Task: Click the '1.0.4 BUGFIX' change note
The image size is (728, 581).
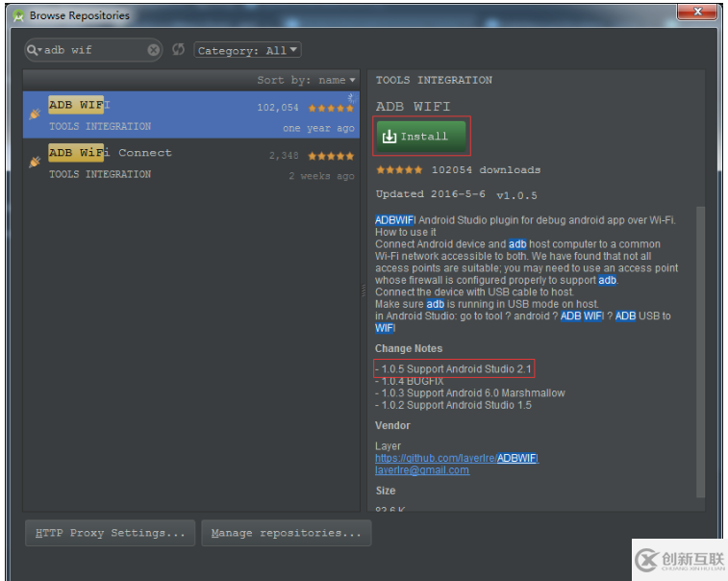Action: [x=409, y=381]
